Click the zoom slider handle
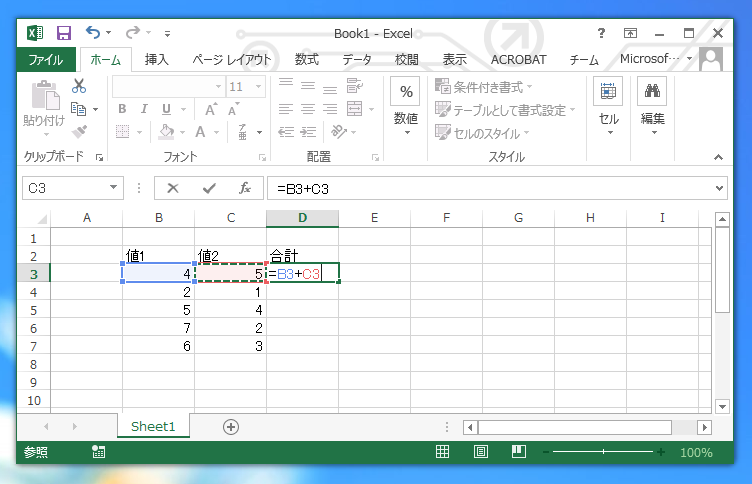 [x=603, y=451]
